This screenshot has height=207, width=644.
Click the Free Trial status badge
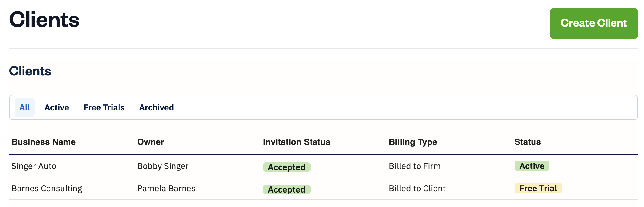(x=538, y=188)
